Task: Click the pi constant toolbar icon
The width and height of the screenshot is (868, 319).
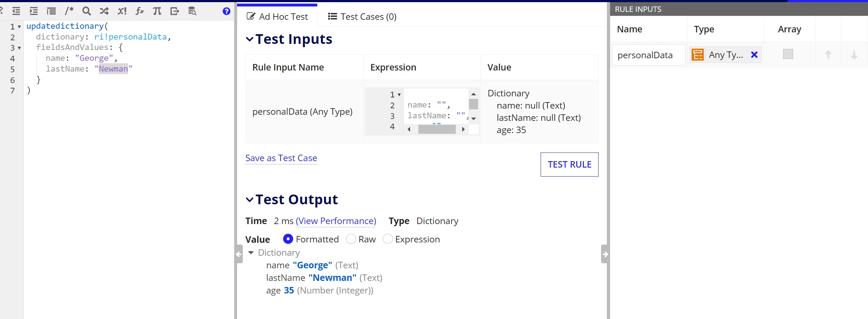Action: coord(157,11)
